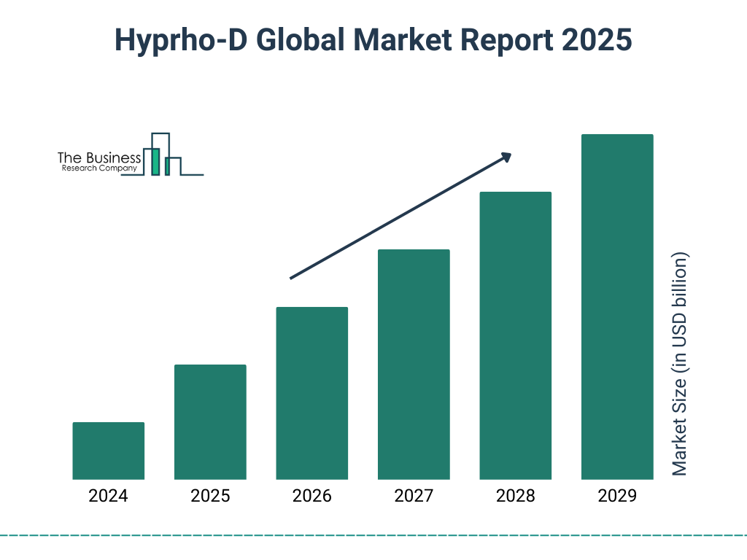The width and height of the screenshot is (747, 560).
Task: Click the 2025 x-axis year label
Action: pyautogui.click(x=210, y=497)
